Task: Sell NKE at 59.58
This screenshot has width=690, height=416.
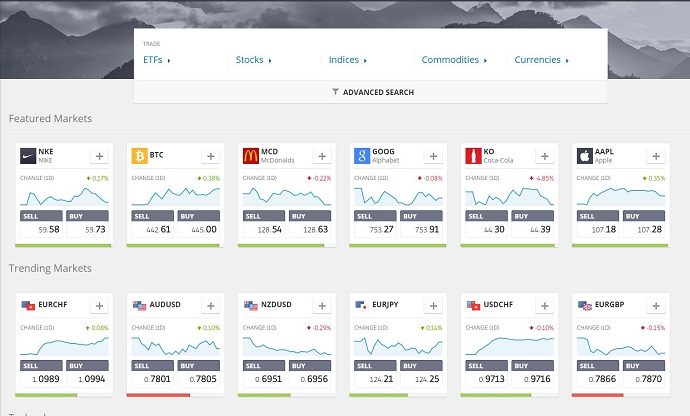Action: tap(41, 224)
